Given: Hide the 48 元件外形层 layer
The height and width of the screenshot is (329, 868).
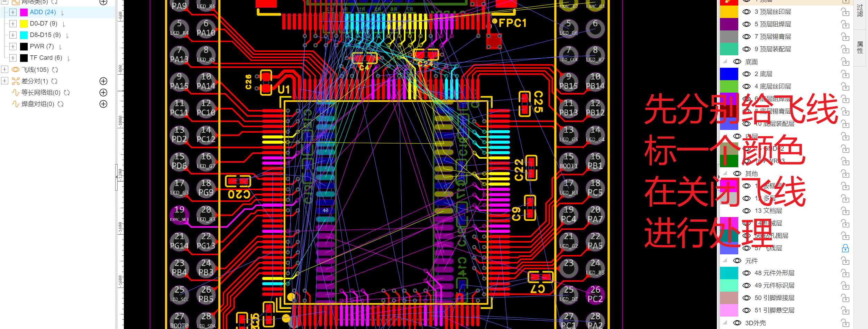Looking at the screenshot, I should coord(747,273).
